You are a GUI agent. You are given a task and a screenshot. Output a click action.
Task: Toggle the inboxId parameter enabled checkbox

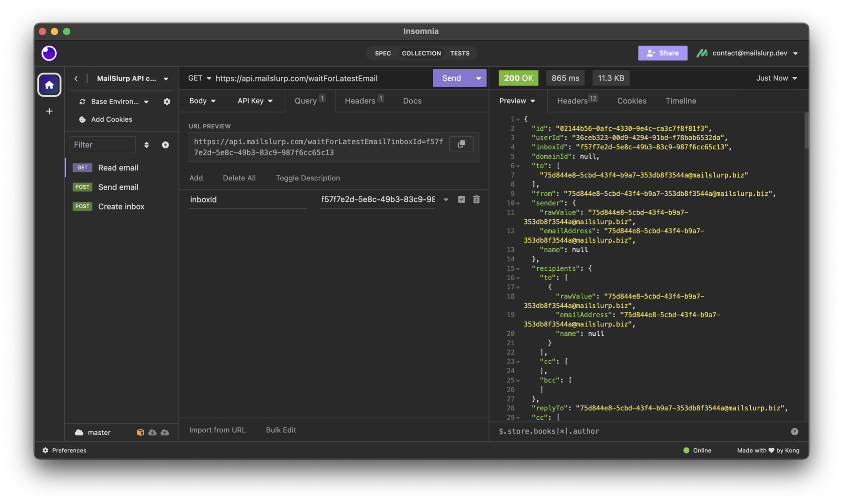pos(461,200)
